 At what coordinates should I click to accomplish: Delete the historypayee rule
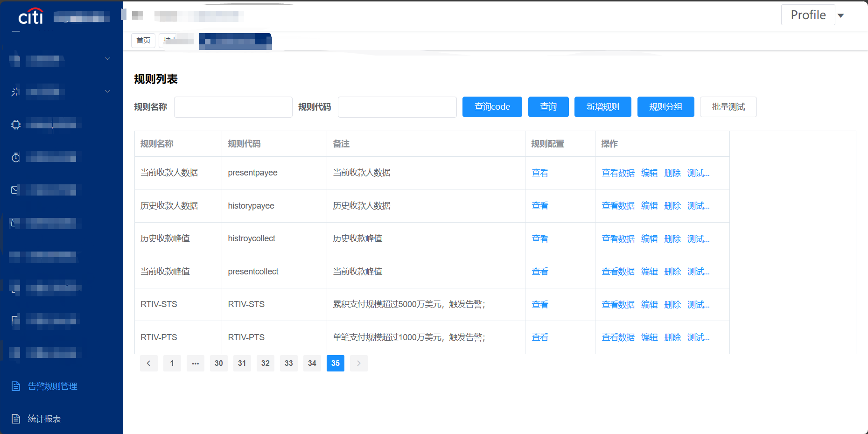pyautogui.click(x=672, y=206)
